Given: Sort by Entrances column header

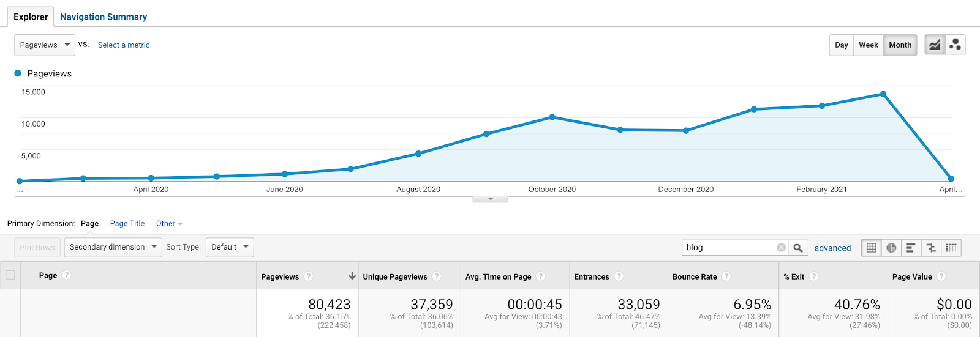Looking at the screenshot, I should [592, 276].
